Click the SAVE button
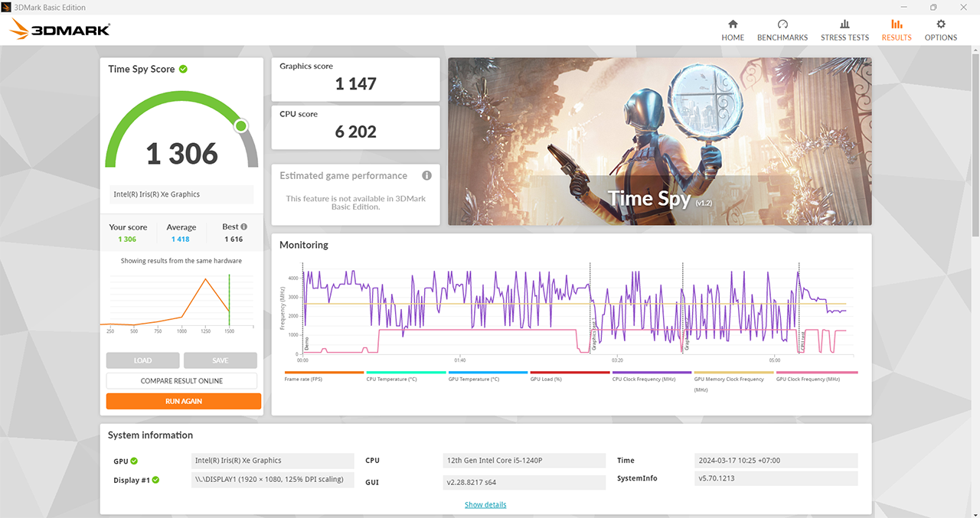The height and width of the screenshot is (518, 980). coord(220,360)
